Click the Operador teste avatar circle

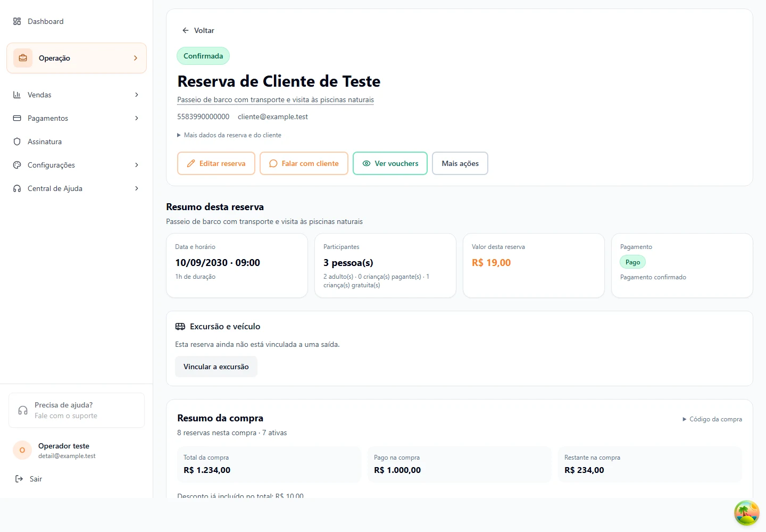[x=22, y=450]
